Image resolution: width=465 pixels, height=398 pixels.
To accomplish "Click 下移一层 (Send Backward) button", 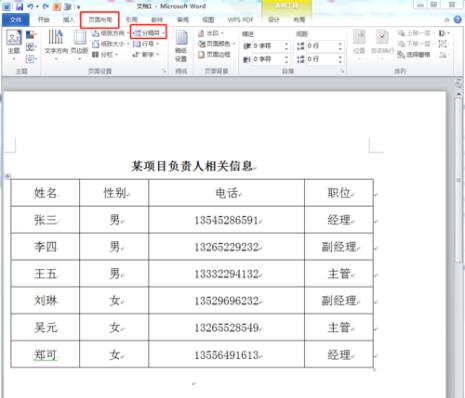I will [x=416, y=44].
